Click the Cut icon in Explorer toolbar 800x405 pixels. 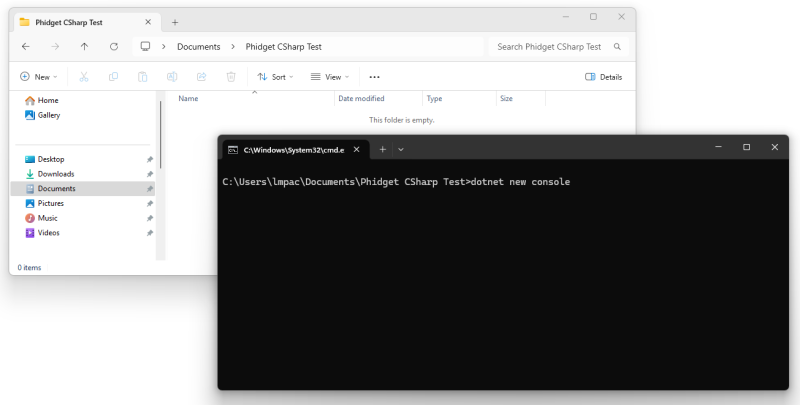(x=84, y=77)
